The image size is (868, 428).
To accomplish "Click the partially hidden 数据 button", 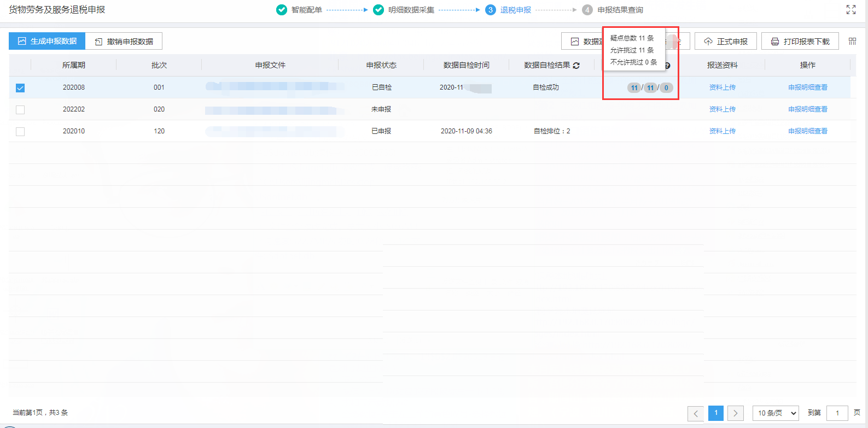I will pyautogui.click(x=582, y=41).
